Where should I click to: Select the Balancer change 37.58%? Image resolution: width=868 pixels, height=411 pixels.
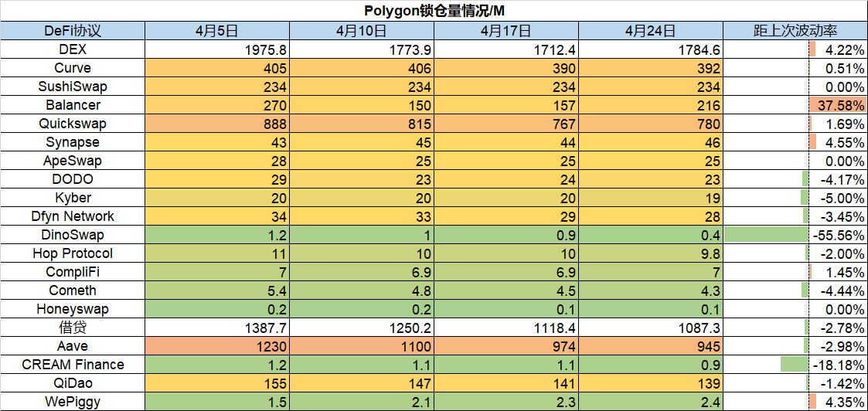[795, 105]
